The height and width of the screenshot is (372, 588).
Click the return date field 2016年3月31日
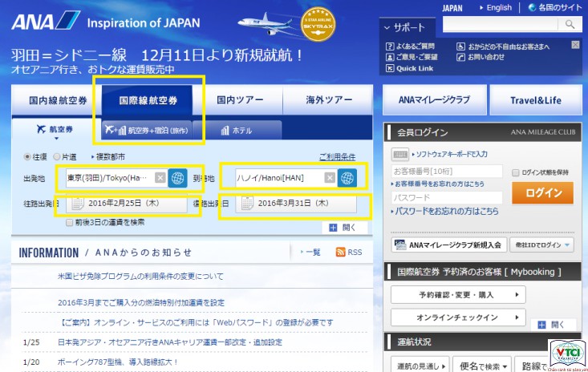296,204
